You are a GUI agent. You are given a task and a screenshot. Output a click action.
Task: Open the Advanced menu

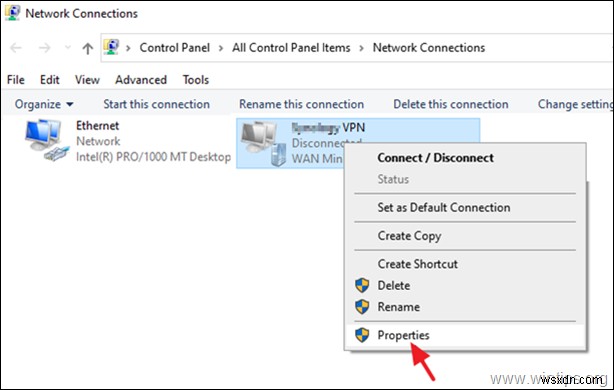(x=141, y=80)
